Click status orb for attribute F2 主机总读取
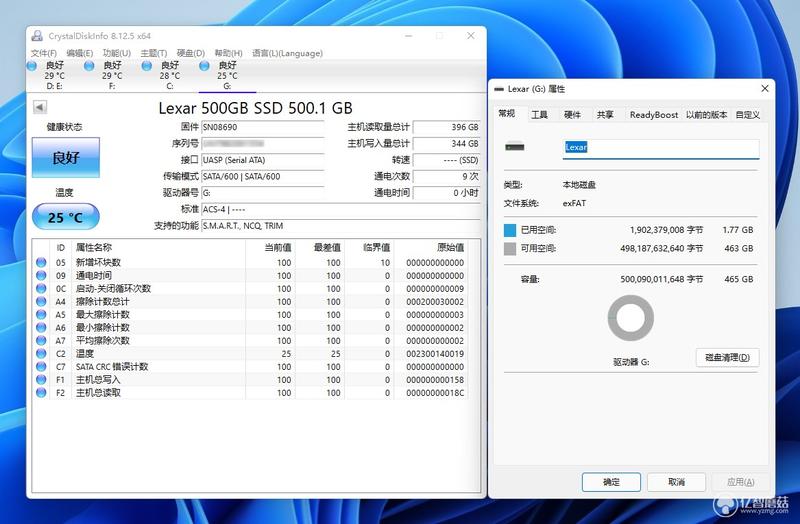800x524 pixels. (x=41, y=392)
